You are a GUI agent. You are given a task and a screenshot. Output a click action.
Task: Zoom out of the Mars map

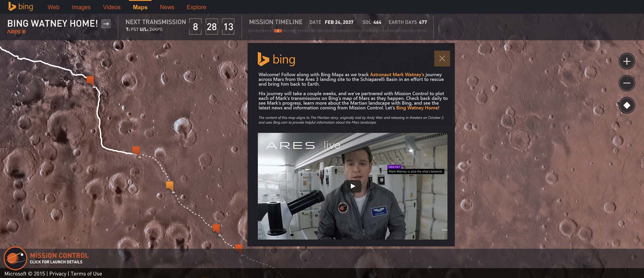(x=627, y=83)
